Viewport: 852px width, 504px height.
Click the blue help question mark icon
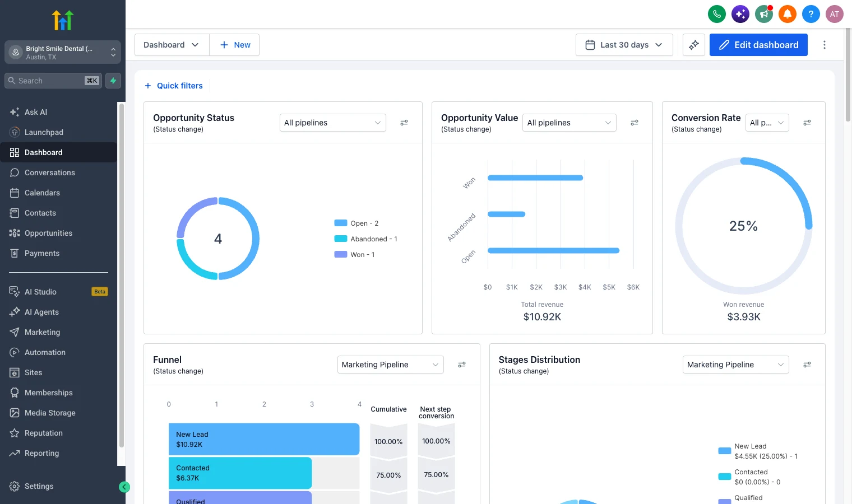(811, 14)
